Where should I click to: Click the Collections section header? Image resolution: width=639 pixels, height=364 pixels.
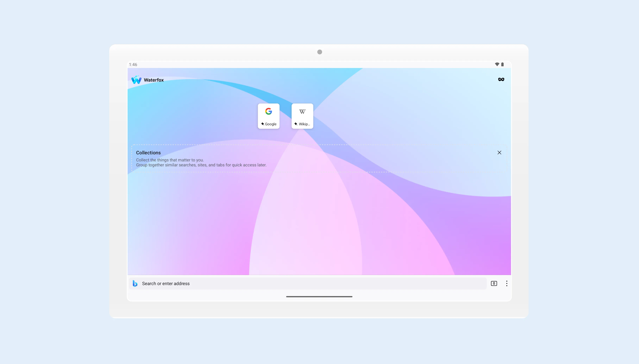148,152
